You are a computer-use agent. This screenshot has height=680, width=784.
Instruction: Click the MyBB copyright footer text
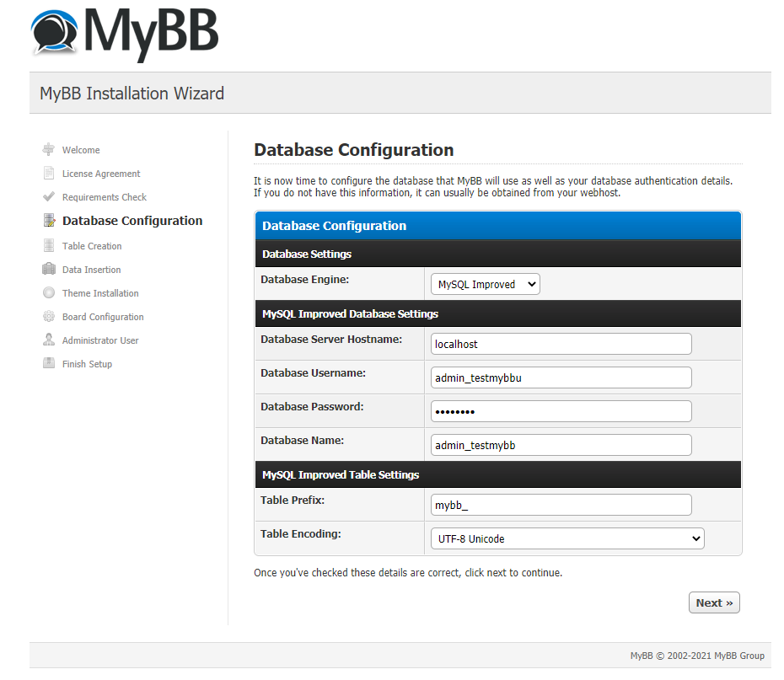point(697,656)
